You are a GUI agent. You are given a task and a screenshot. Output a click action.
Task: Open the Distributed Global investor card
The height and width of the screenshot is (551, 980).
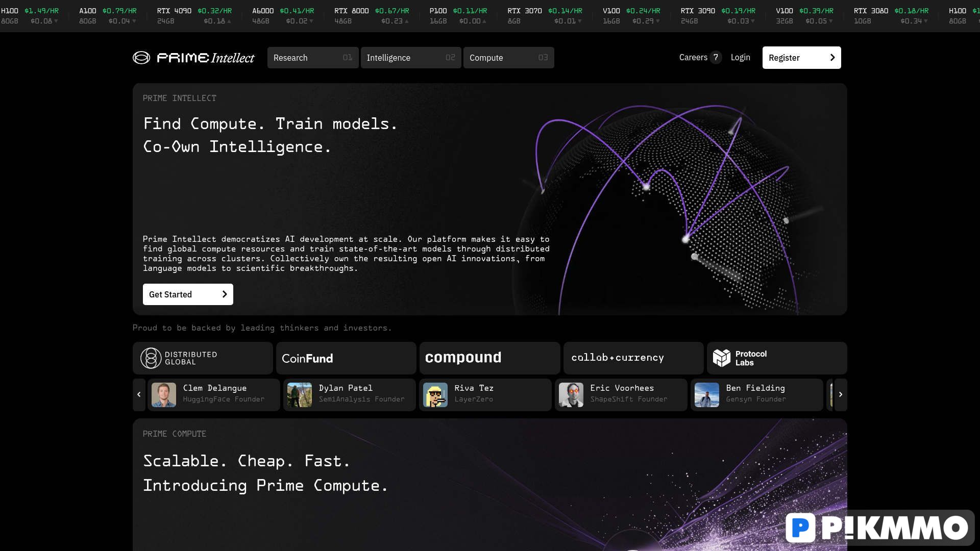pyautogui.click(x=203, y=358)
